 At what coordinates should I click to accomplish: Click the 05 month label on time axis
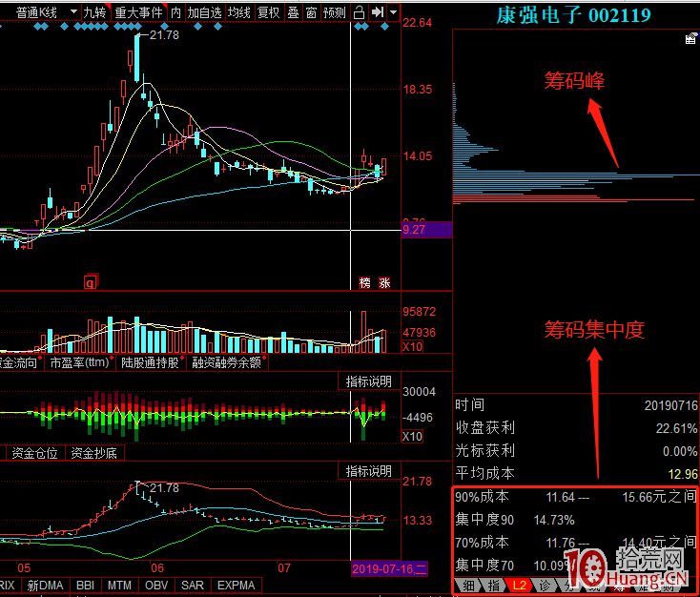coord(24,568)
